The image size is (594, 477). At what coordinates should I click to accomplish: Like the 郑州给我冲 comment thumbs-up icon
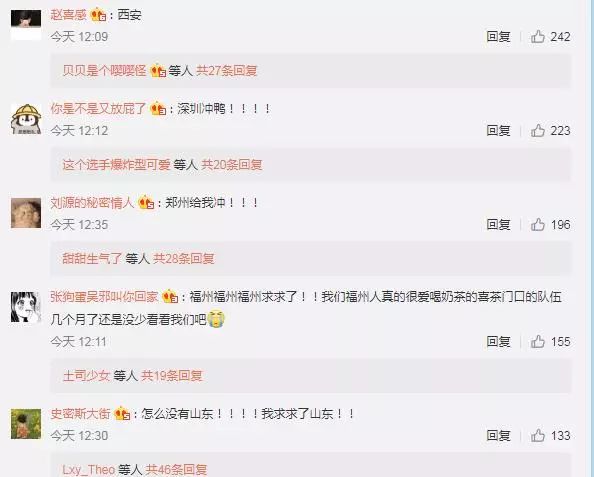coord(538,224)
